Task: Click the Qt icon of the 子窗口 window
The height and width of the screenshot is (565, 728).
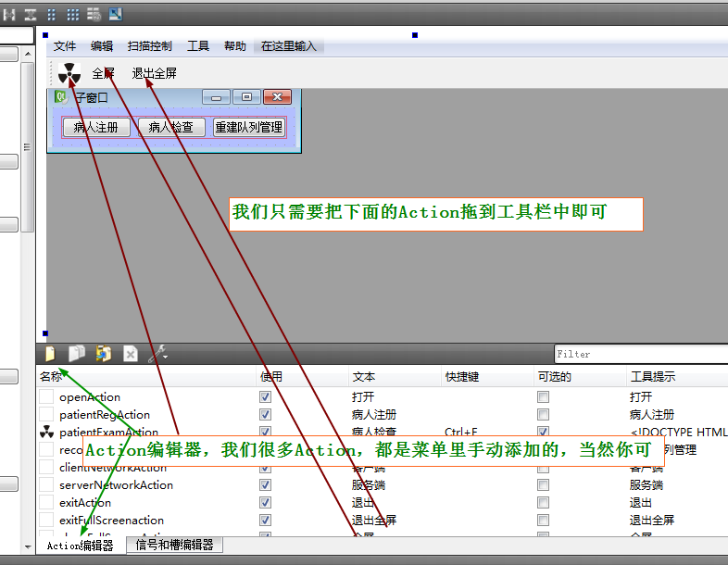Action: pyautogui.click(x=61, y=96)
